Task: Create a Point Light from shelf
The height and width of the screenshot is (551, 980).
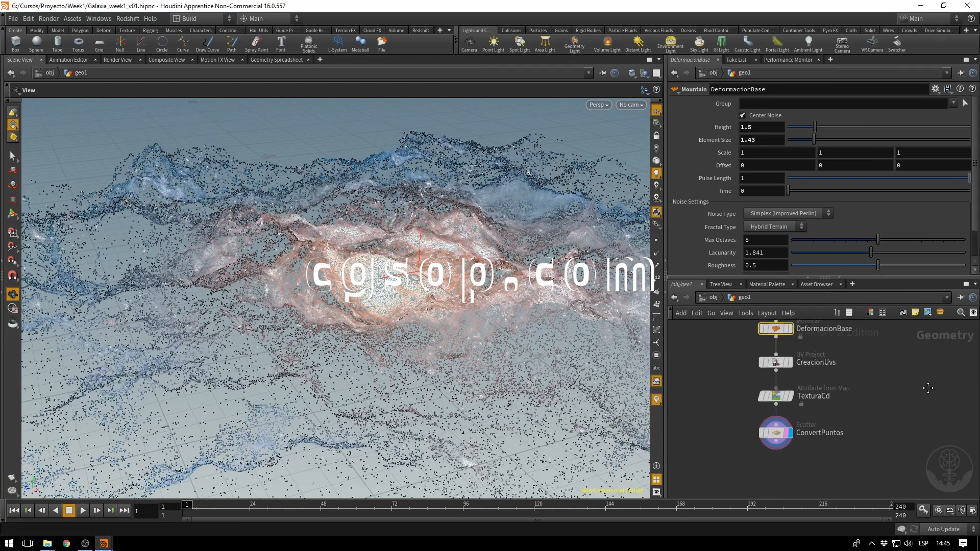Action: click(493, 43)
